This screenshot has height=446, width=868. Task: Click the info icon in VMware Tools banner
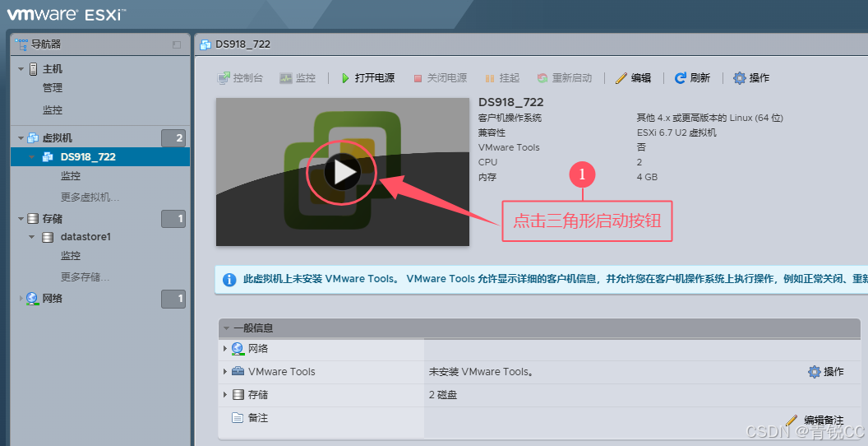point(229,279)
